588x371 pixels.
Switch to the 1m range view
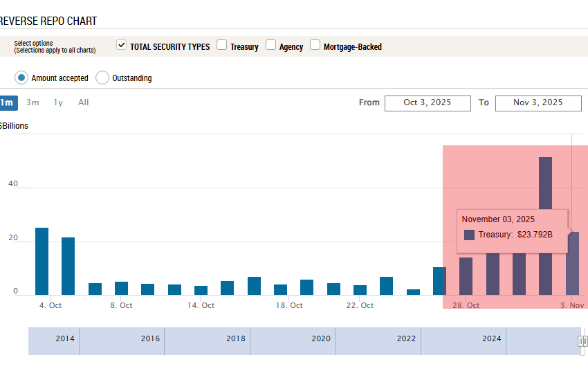tap(7, 102)
